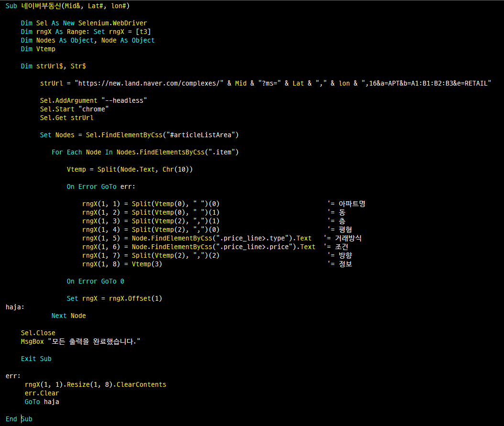504x426 pixels.
Task: Click the comment '= 방향'
Action: pos(340,255)
